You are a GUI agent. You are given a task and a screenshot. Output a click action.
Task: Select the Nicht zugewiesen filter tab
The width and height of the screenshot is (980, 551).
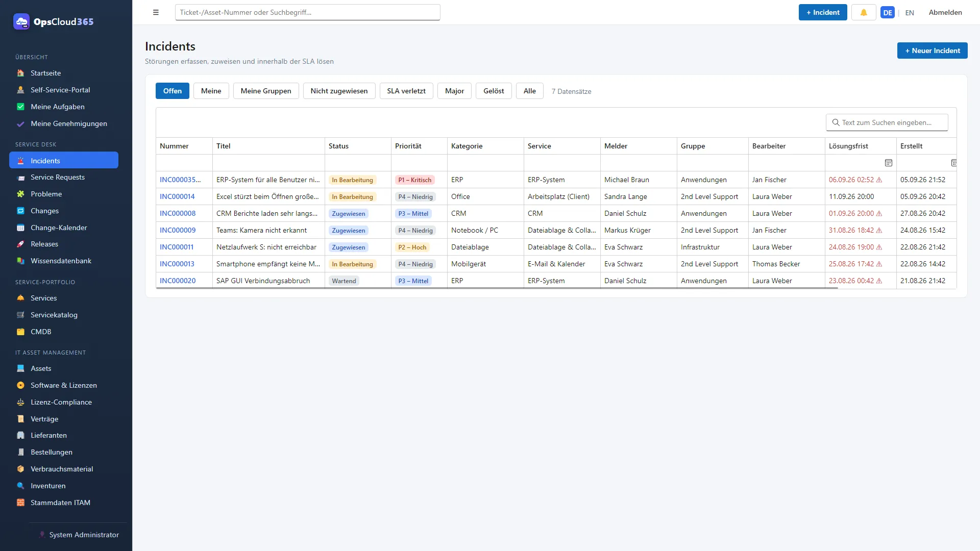(339, 91)
